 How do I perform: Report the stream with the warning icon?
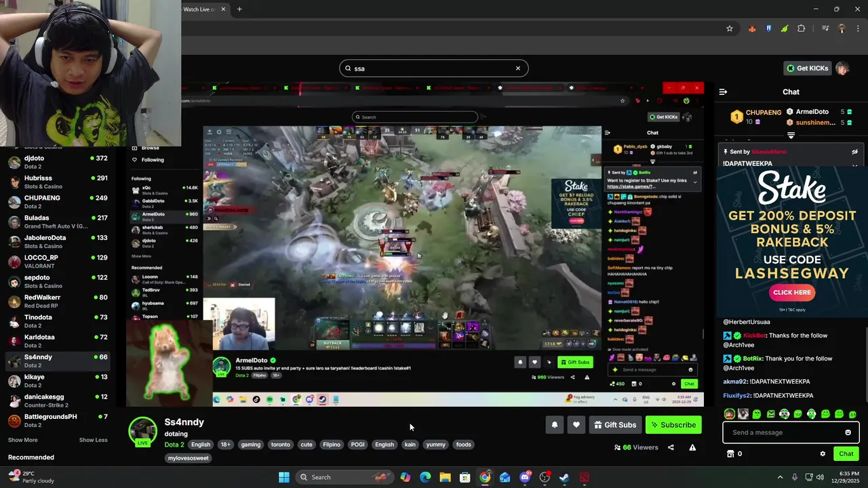pyautogui.click(x=692, y=447)
